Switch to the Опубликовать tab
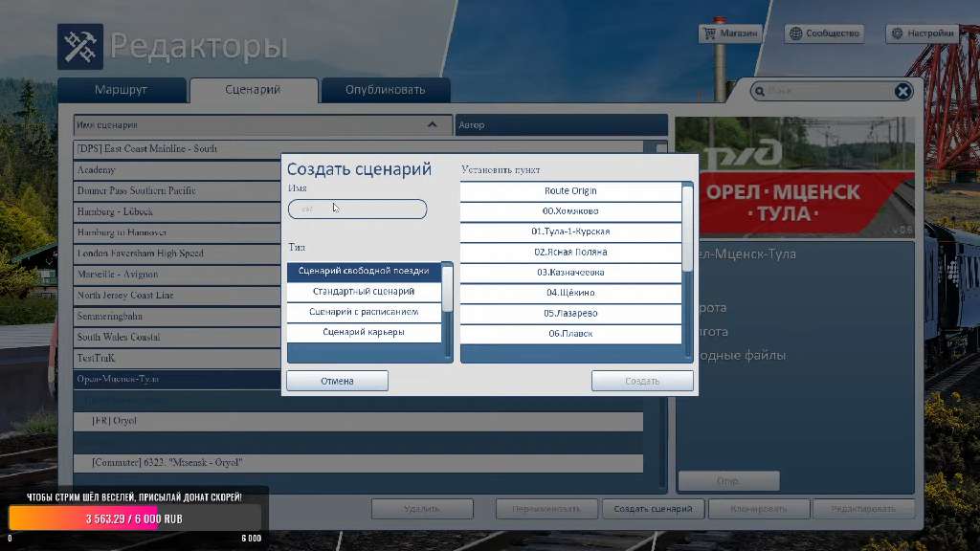980x551 pixels. pyautogui.click(x=385, y=90)
